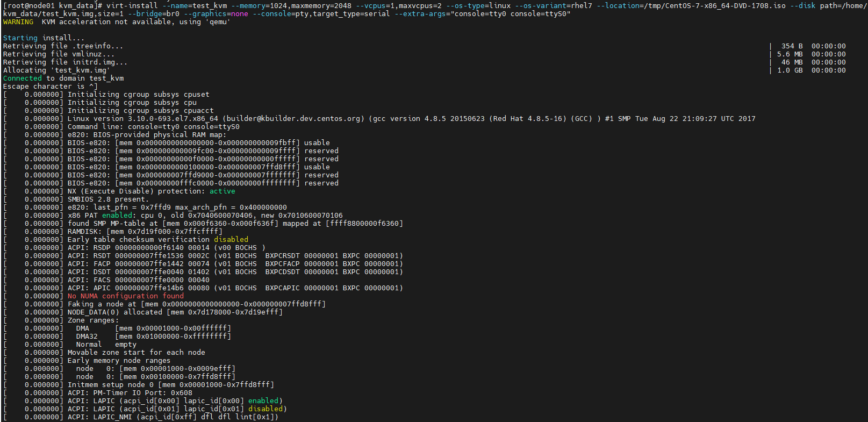Click the 'ACPI: RSDT' line
Image resolution: width=868 pixels, height=422 pixels.
203,255
